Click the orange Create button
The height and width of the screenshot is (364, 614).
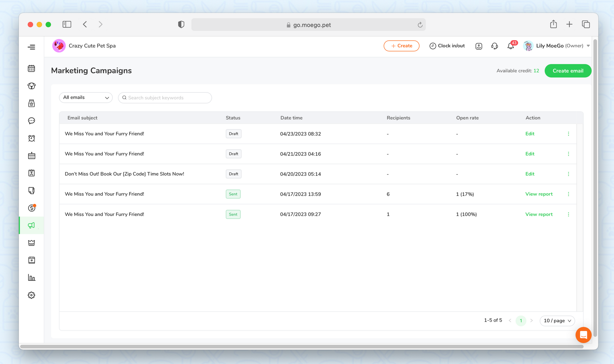coord(401,46)
